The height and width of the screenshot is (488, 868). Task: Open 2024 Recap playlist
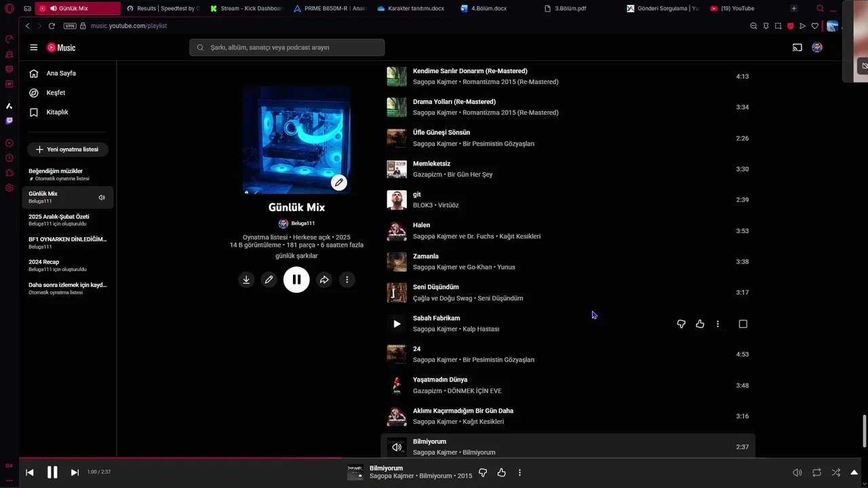(68, 265)
